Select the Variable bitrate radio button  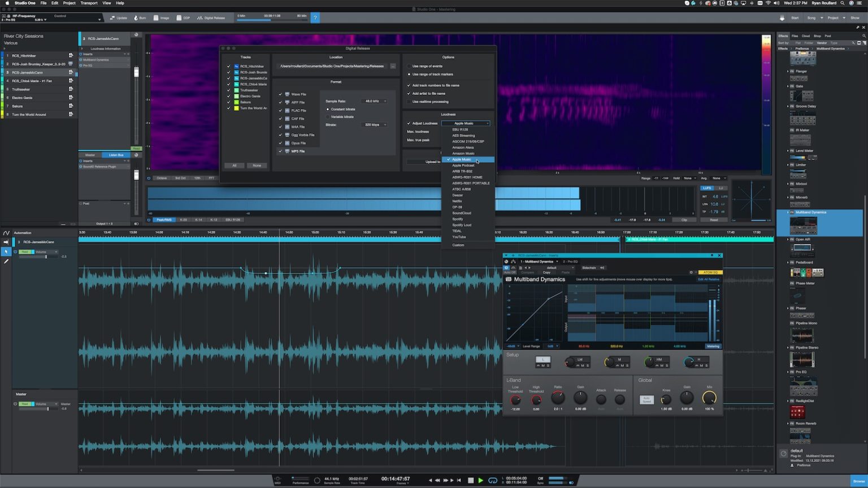(328, 117)
